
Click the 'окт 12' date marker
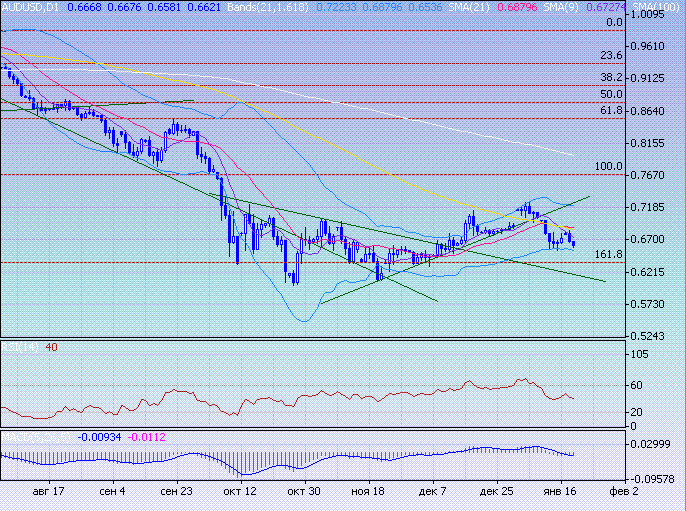click(240, 492)
